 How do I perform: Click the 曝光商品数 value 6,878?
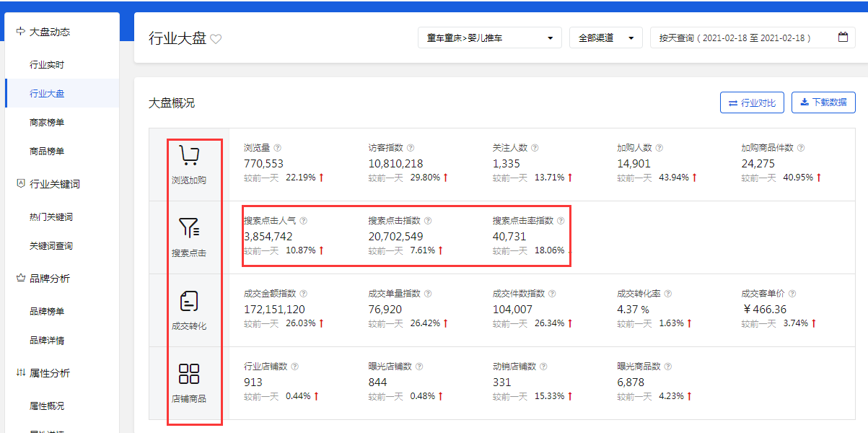631,382
